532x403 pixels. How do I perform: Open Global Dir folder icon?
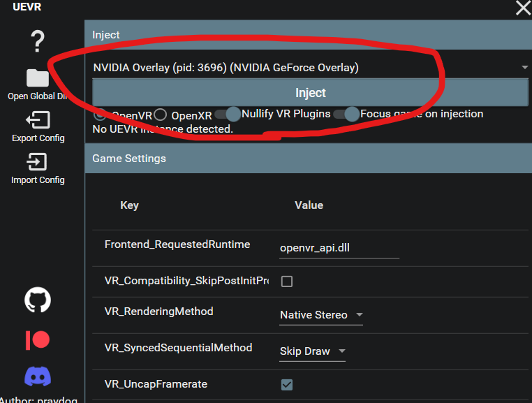click(38, 78)
